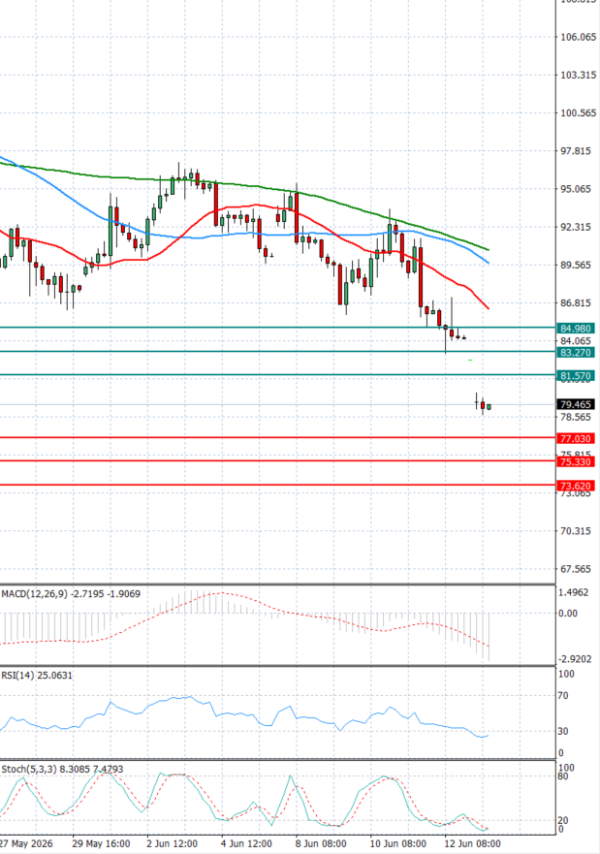Click the 8 Jun 08:00 time label
The image size is (600, 854).
(x=321, y=844)
